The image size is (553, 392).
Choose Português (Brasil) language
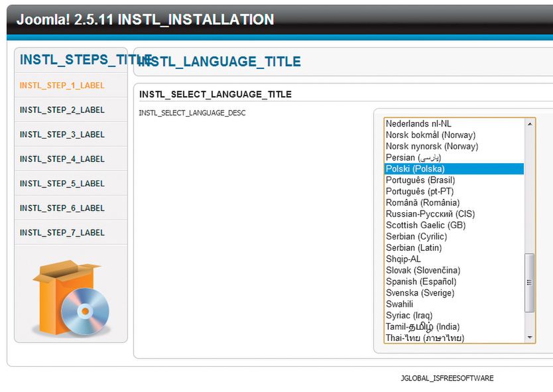tap(454, 180)
